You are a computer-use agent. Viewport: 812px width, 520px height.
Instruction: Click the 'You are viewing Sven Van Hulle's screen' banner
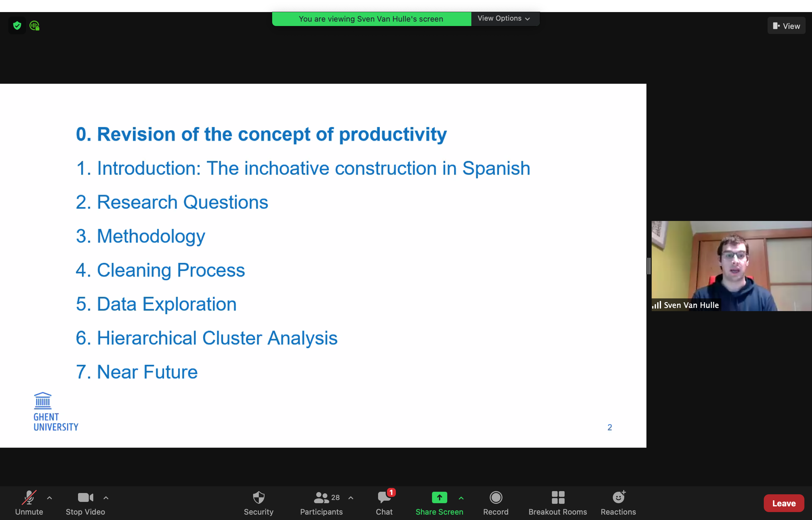(x=371, y=19)
